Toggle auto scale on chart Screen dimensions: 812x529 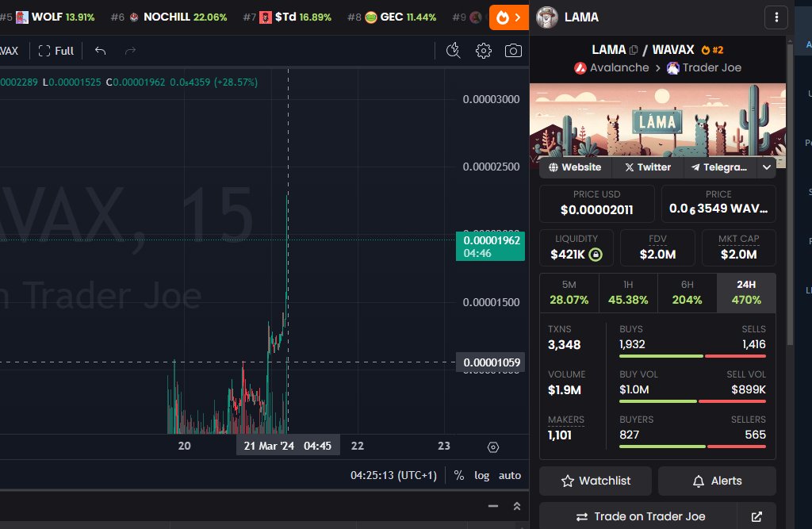point(510,476)
